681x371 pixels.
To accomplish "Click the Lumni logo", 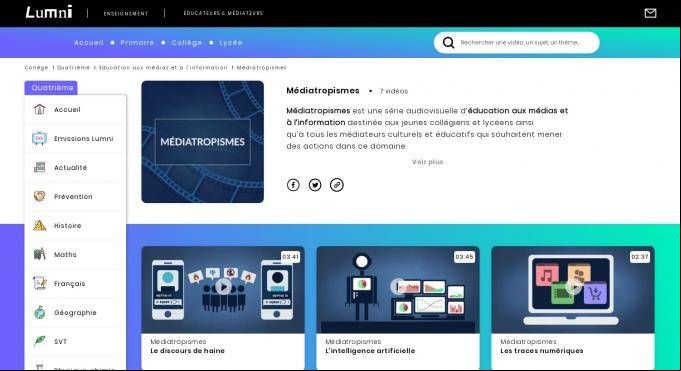I will (x=49, y=12).
